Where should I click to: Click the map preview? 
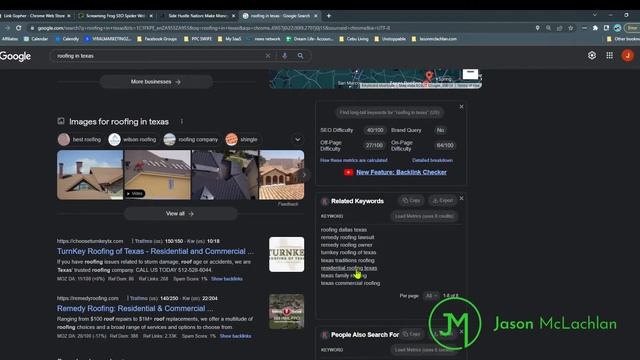tap(376, 79)
